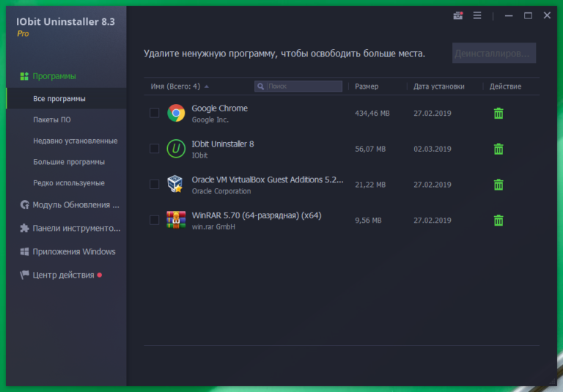Open Панели инструментов section
Image resolution: width=563 pixels, height=392 pixels.
(x=76, y=229)
